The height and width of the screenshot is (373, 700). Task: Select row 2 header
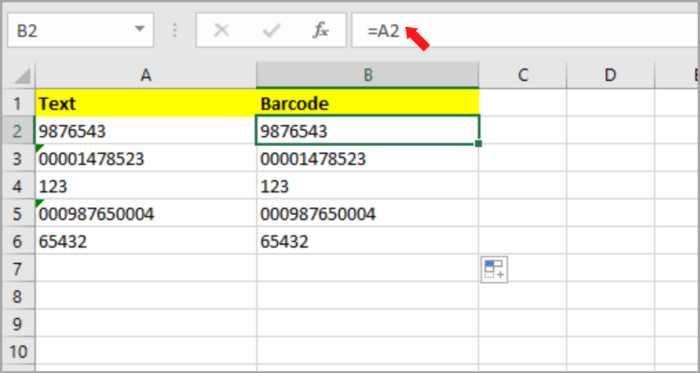18,130
